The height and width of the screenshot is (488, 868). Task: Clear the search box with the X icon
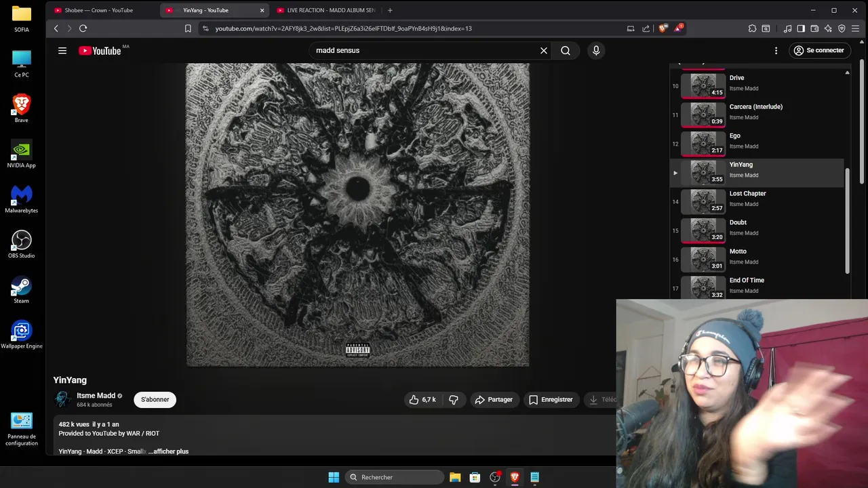(x=543, y=50)
